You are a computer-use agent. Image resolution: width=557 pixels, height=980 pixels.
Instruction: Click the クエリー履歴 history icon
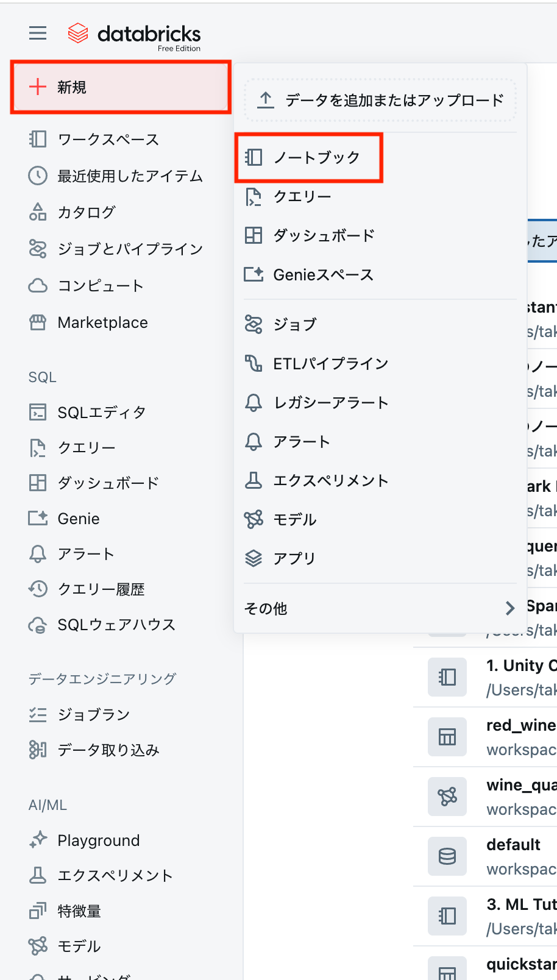click(x=38, y=589)
